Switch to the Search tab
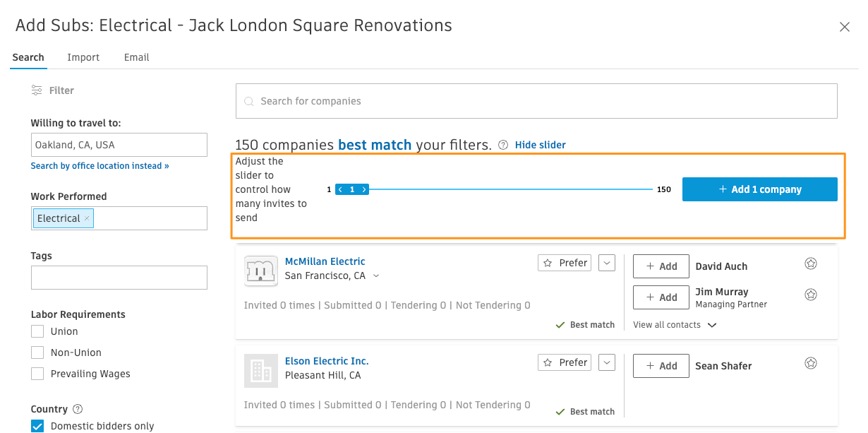 coord(28,57)
